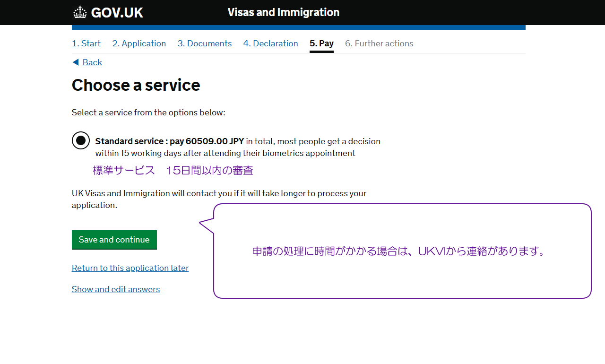The image size is (605, 364).
Task: Follow the Back link
Action: click(x=92, y=62)
